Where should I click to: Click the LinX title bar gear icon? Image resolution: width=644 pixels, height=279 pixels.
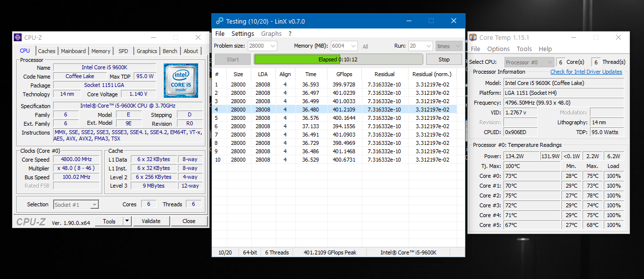pos(220,21)
